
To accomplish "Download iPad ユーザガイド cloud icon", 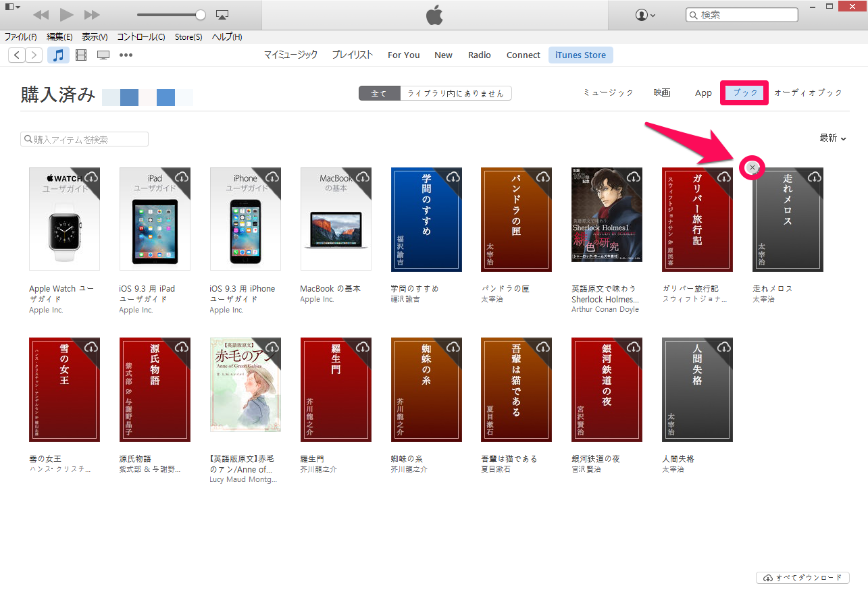I will pyautogui.click(x=182, y=177).
